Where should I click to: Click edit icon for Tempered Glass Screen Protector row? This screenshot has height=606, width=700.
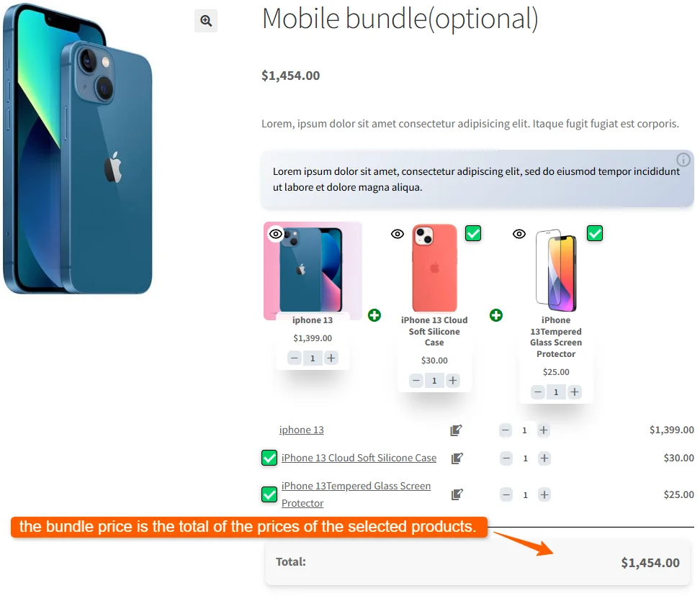[x=457, y=494]
